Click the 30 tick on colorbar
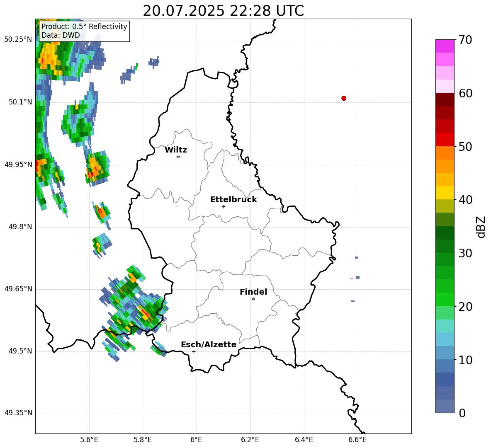491x448 pixels. pyautogui.click(x=465, y=253)
